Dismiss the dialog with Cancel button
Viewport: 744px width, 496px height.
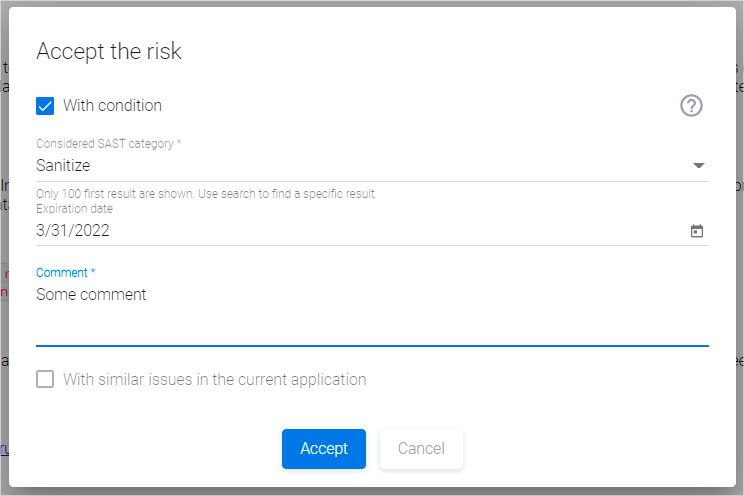point(421,449)
